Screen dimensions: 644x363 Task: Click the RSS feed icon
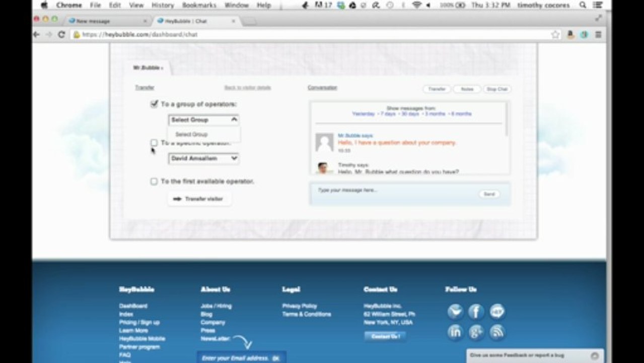[497, 332]
